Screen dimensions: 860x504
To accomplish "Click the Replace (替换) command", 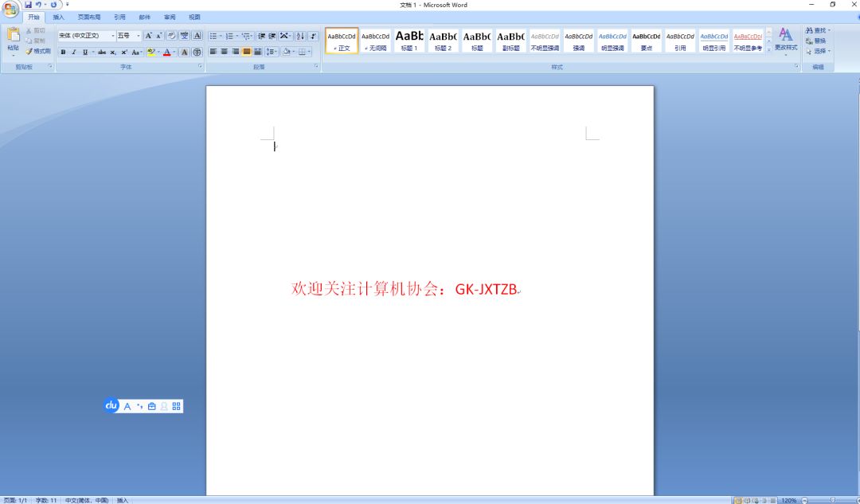I will (x=815, y=41).
